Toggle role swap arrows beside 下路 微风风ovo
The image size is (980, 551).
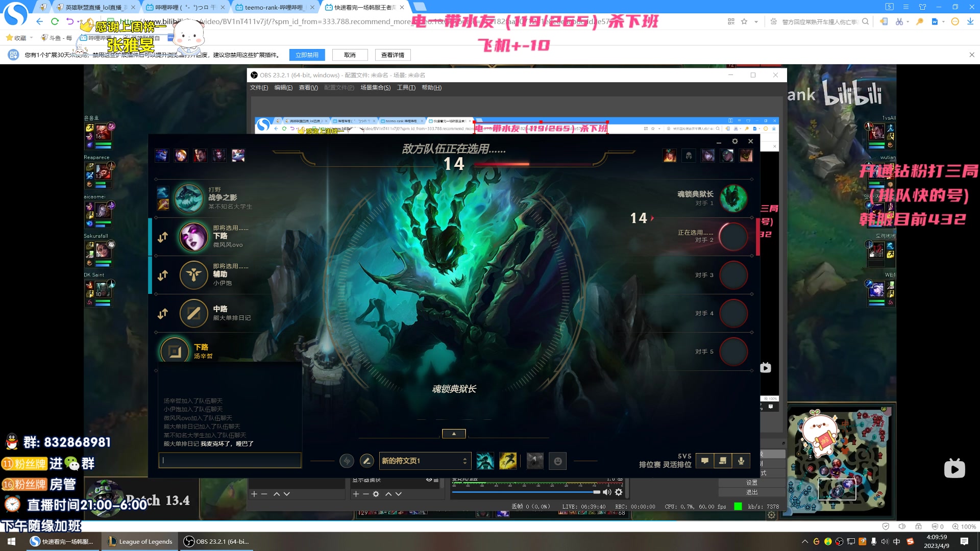[163, 237]
